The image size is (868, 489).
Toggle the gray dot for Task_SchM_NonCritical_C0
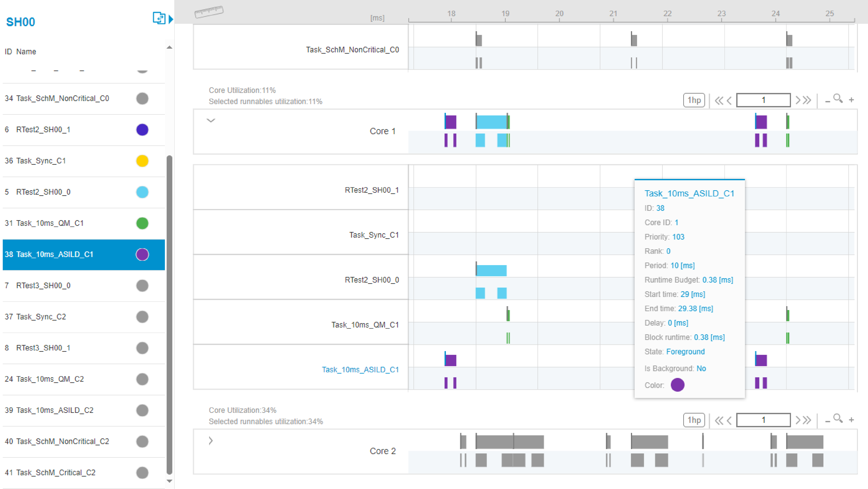click(142, 98)
